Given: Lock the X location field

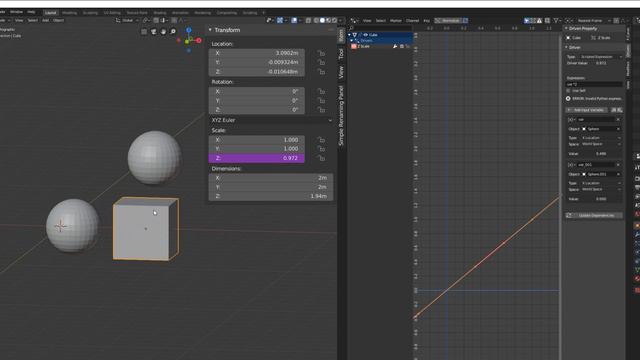Looking at the screenshot, I should [321, 53].
